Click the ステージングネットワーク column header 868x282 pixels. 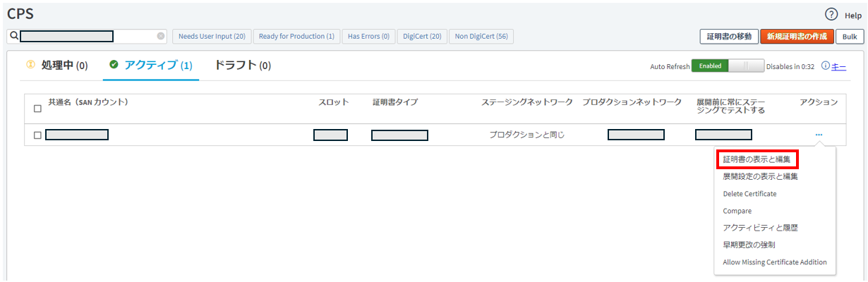click(x=527, y=102)
